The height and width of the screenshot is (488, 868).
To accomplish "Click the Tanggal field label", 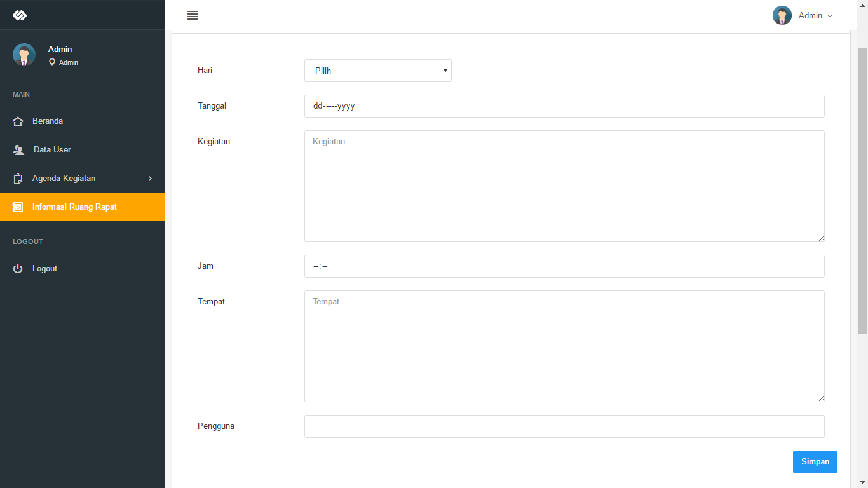I will point(212,106).
